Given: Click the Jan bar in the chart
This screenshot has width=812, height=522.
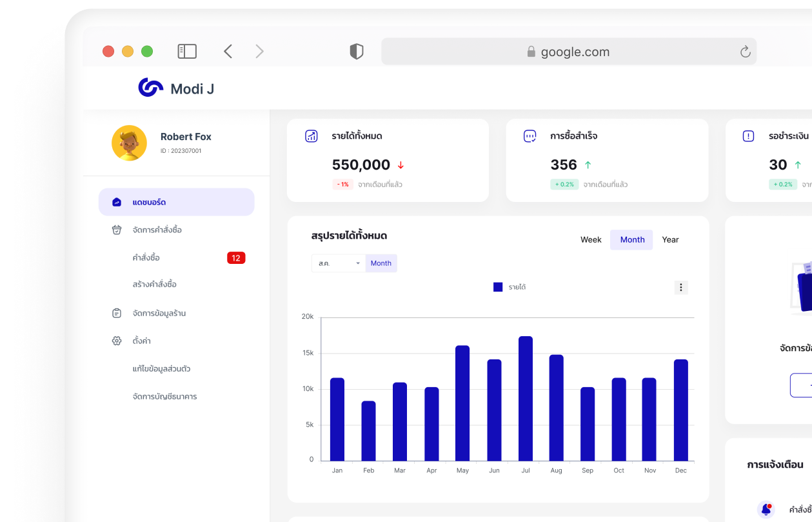Looking at the screenshot, I should click(x=337, y=419).
